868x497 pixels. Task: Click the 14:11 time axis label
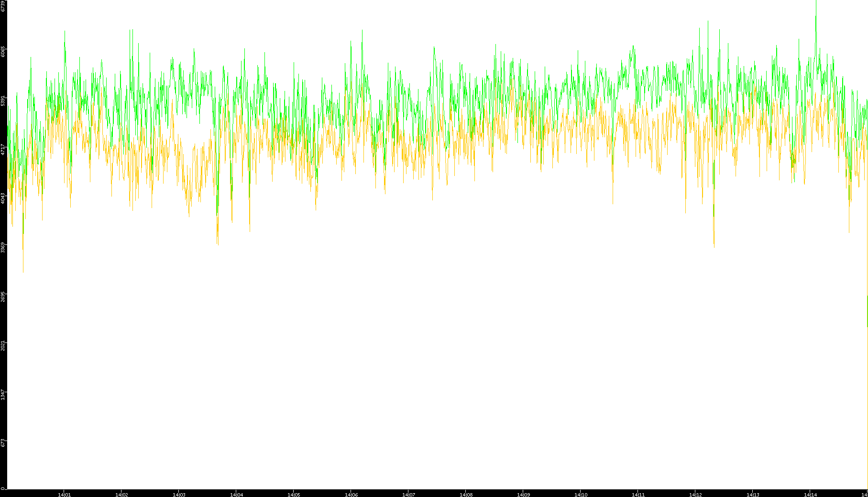(638, 495)
